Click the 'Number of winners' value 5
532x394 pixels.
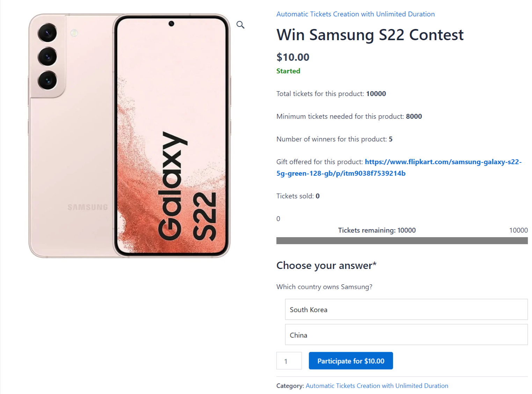[x=391, y=139]
